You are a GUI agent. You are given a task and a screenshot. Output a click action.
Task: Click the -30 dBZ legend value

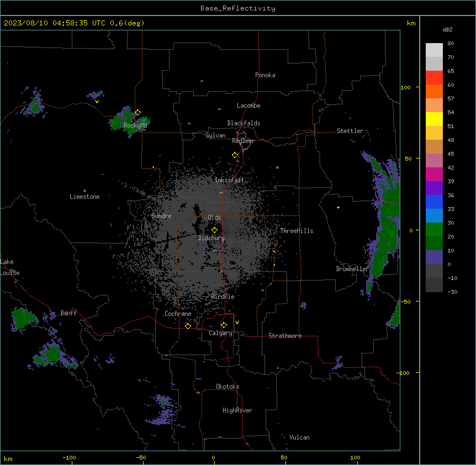(x=452, y=292)
